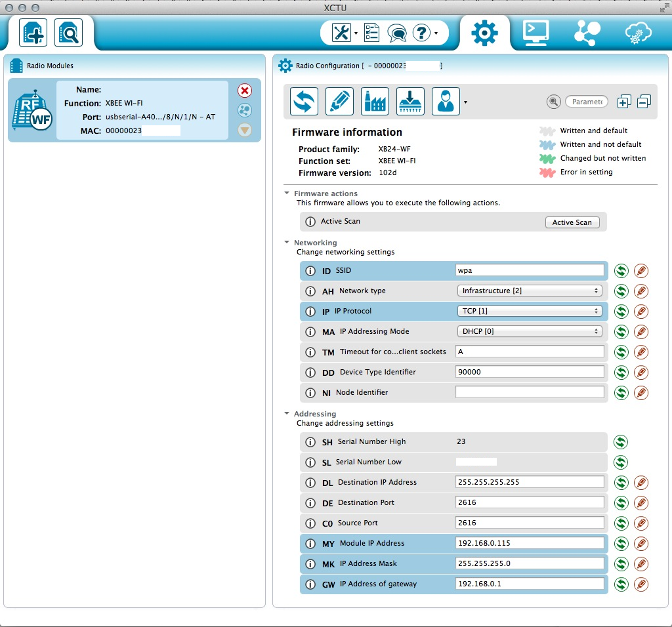Focus the Parameter search field
The height and width of the screenshot is (627, 672).
pyautogui.click(x=587, y=102)
